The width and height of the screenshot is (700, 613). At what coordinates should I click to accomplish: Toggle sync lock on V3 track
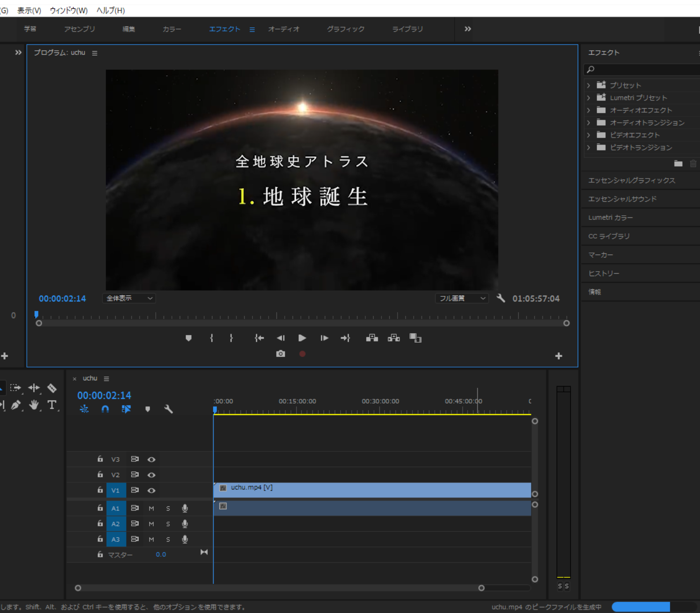pos(135,459)
